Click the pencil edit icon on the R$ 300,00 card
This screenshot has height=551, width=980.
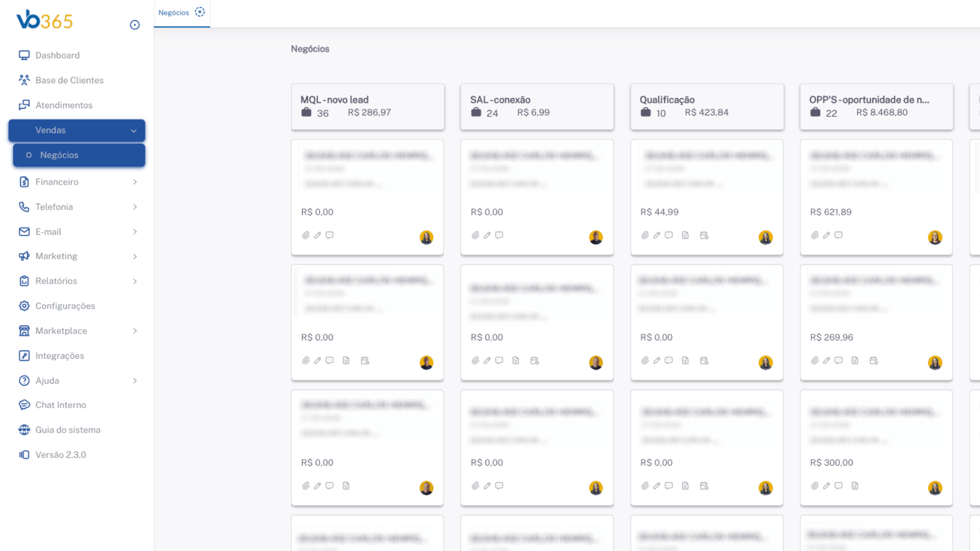[826, 486]
